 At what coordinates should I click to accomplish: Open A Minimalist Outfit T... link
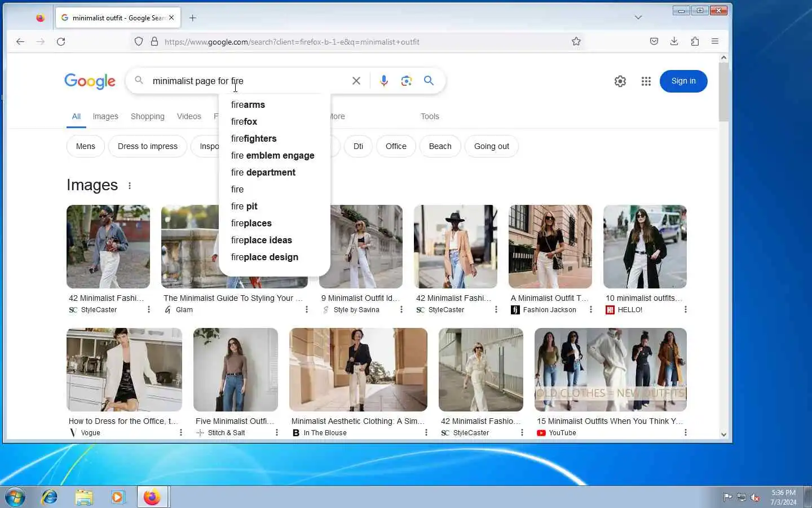[x=549, y=298]
